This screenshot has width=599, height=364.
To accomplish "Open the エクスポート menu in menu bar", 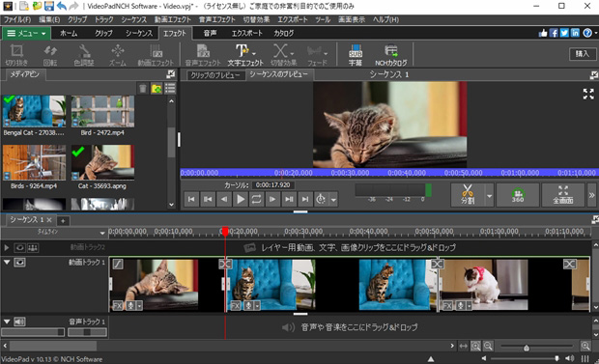I will tap(292, 19).
